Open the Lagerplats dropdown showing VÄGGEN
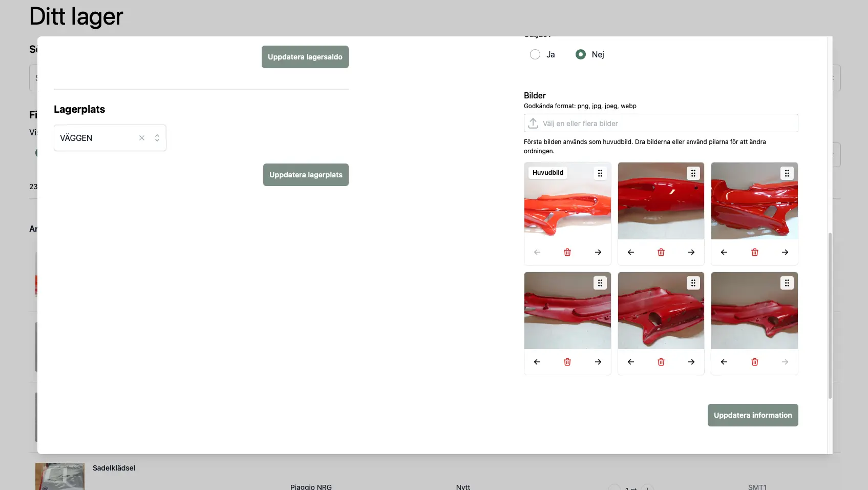The width and height of the screenshot is (868, 490). coord(110,138)
